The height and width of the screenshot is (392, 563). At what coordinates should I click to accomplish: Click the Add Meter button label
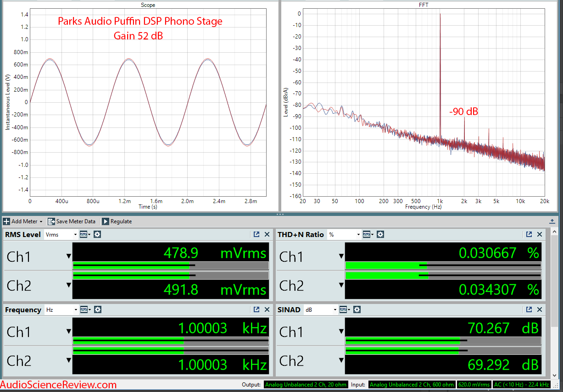(24, 221)
